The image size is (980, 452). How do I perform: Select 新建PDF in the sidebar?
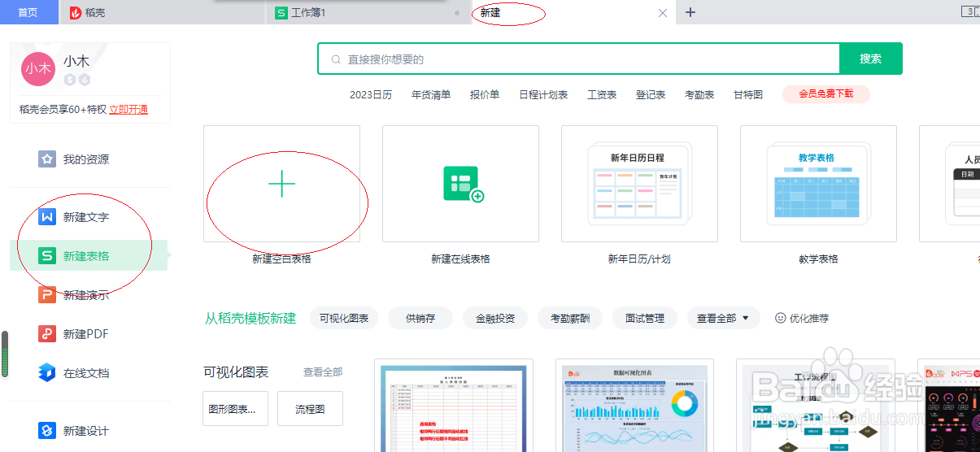[89, 334]
